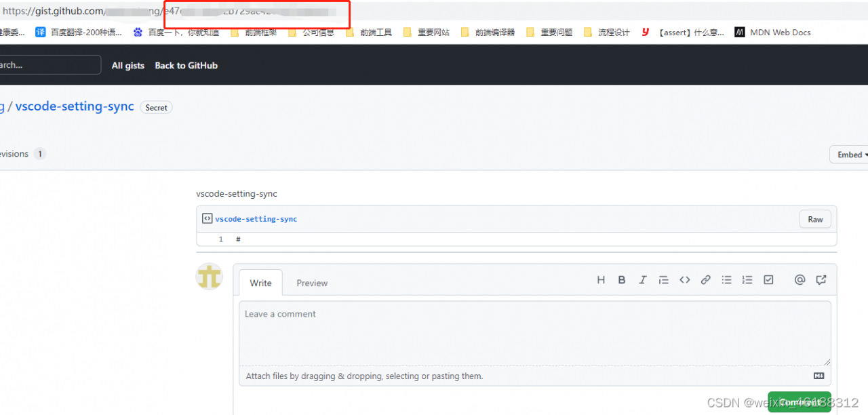Mention a user with the @ icon
Image resolution: width=868 pixels, height=415 pixels.
[800, 280]
